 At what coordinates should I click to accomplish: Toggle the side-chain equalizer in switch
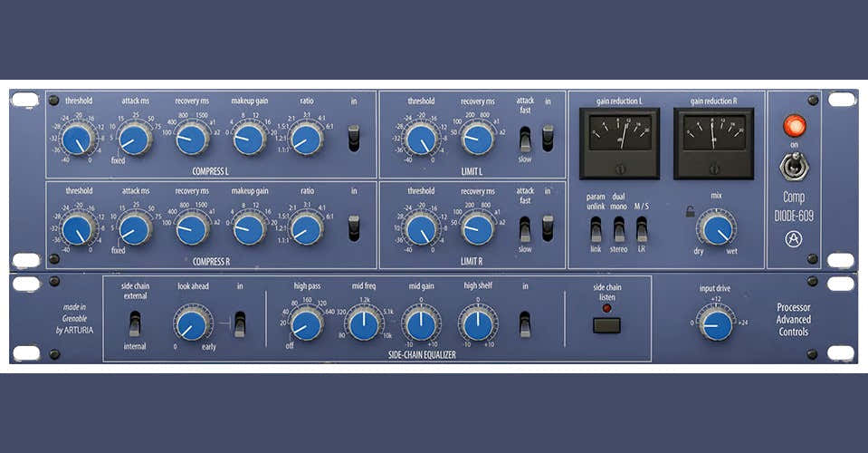[x=525, y=323]
